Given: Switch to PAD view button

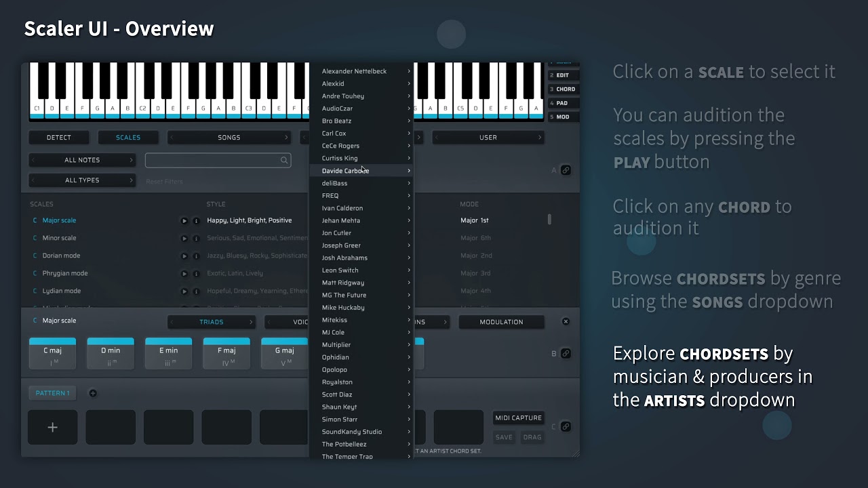Looking at the screenshot, I should pyautogui.click(x=563, y=103).
